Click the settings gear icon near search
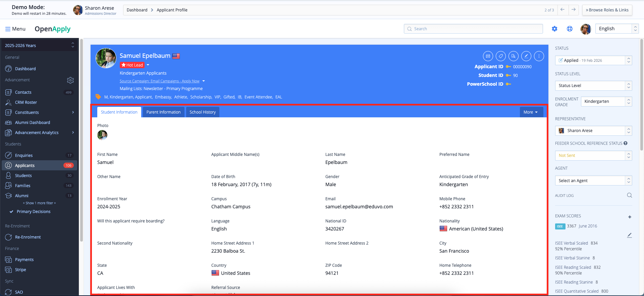This screenshot has height=296, width=644. [554, 29]
